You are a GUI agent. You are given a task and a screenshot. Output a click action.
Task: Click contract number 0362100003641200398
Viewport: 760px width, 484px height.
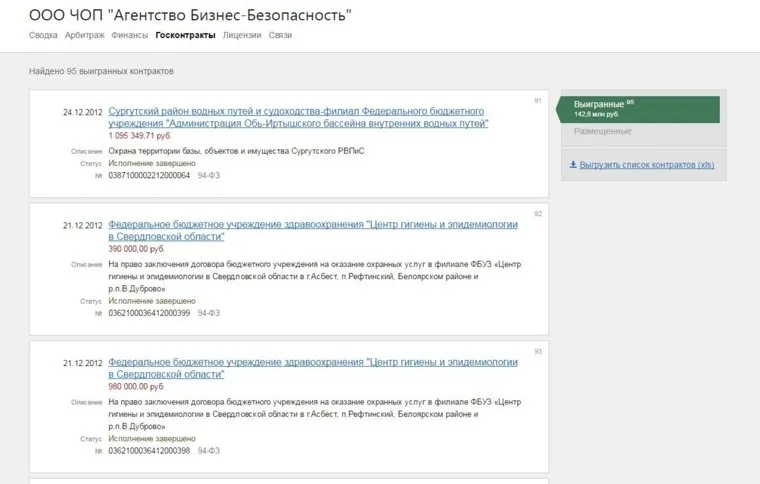click(149, 451)
